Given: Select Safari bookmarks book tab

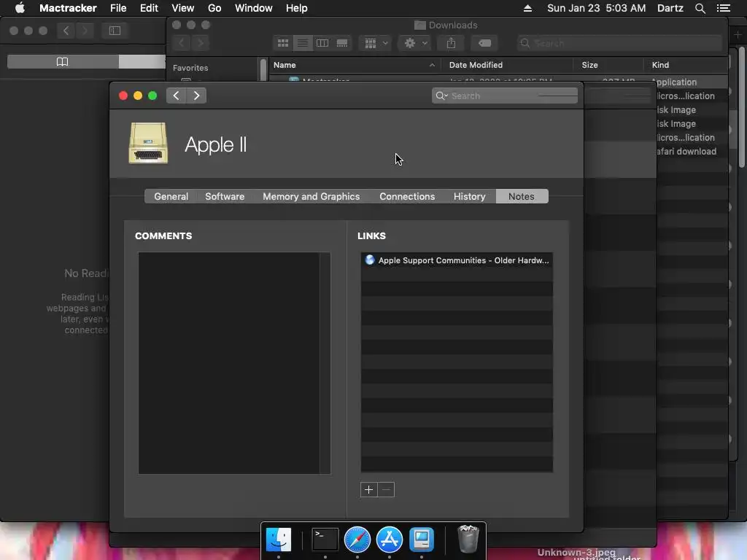Looking at the screenshot, I should [63, 61].
